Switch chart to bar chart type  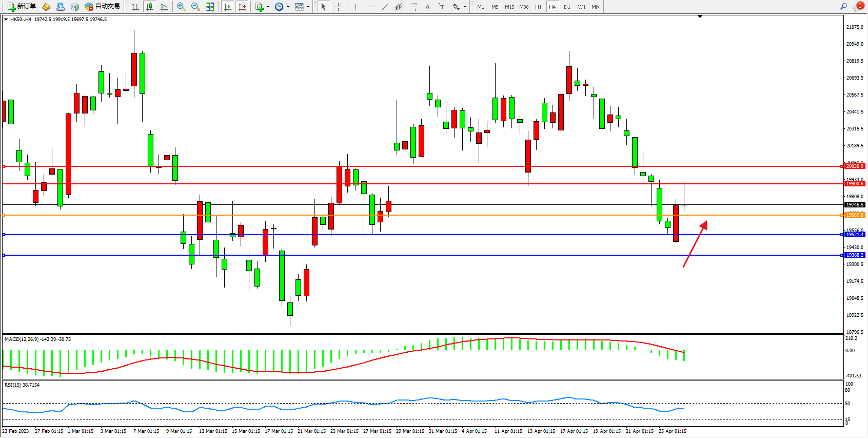(x=135, y=7)
